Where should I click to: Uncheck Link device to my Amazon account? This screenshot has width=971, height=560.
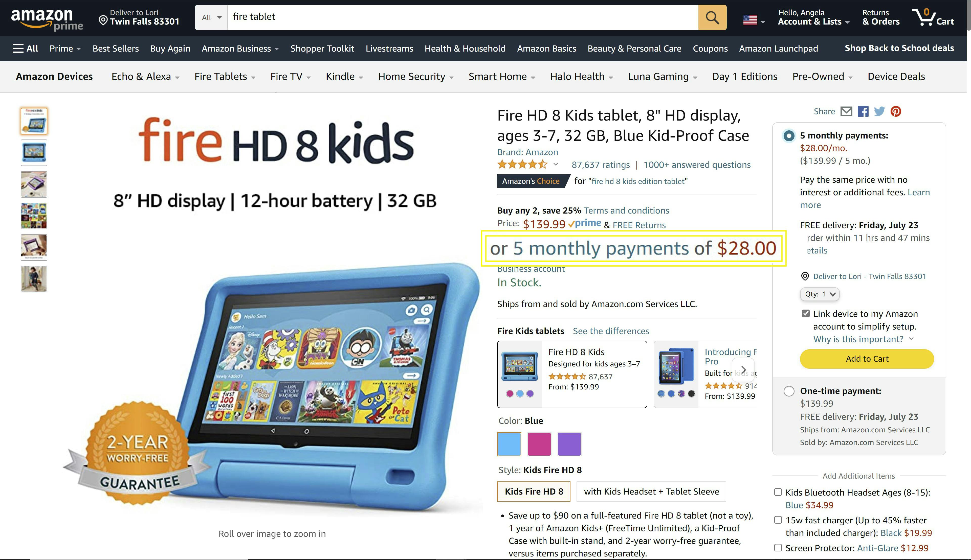[x=806, y=313]
